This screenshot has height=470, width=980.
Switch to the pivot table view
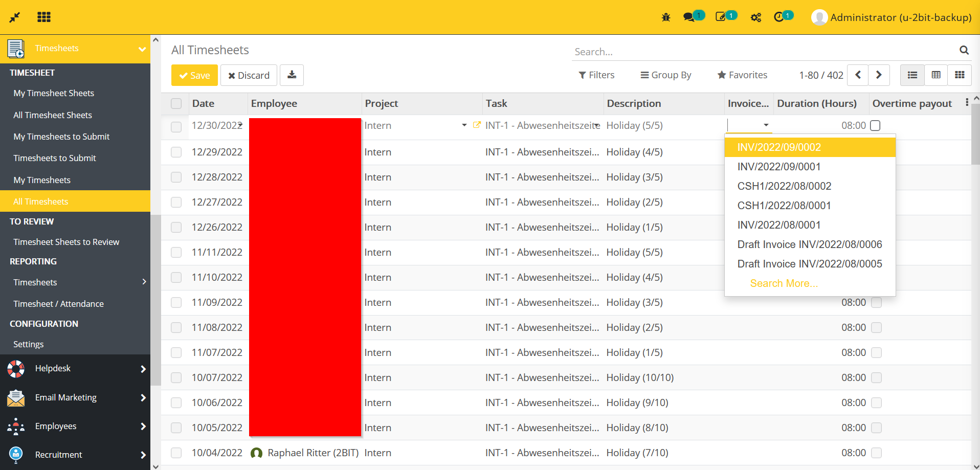tap(936, 75)
